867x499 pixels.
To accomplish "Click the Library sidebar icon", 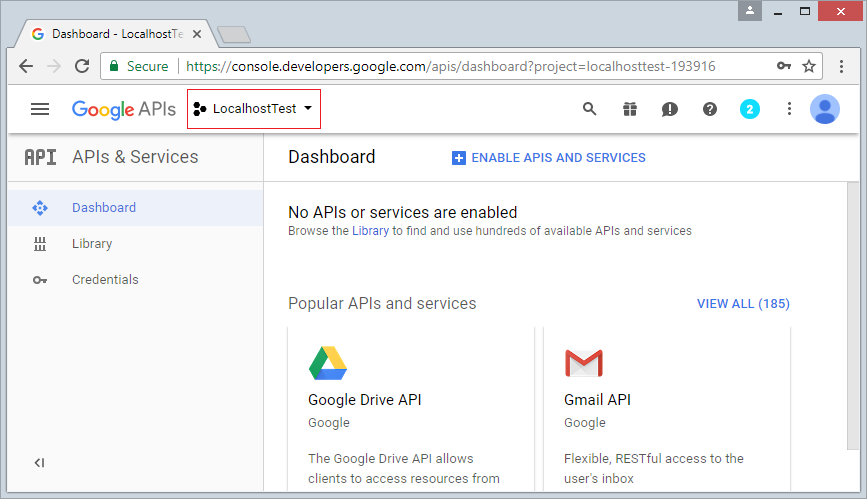I will pos(40,244).
